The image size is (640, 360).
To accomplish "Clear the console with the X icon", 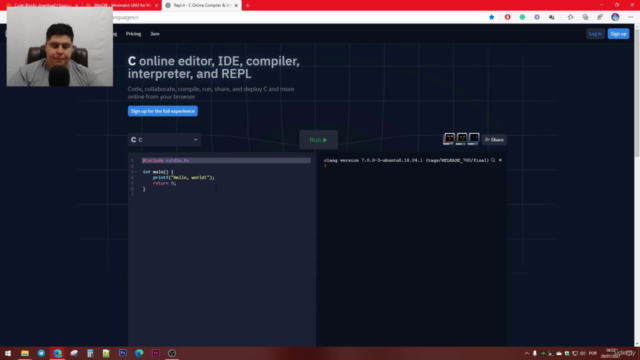I will (x=500, y=160).
